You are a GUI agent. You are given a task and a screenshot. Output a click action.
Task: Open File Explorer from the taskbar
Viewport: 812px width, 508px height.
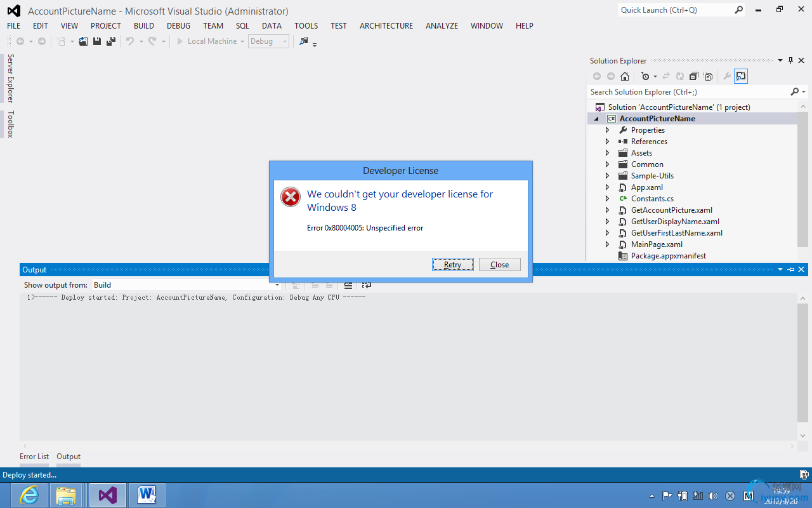click(x=65, y=495)
